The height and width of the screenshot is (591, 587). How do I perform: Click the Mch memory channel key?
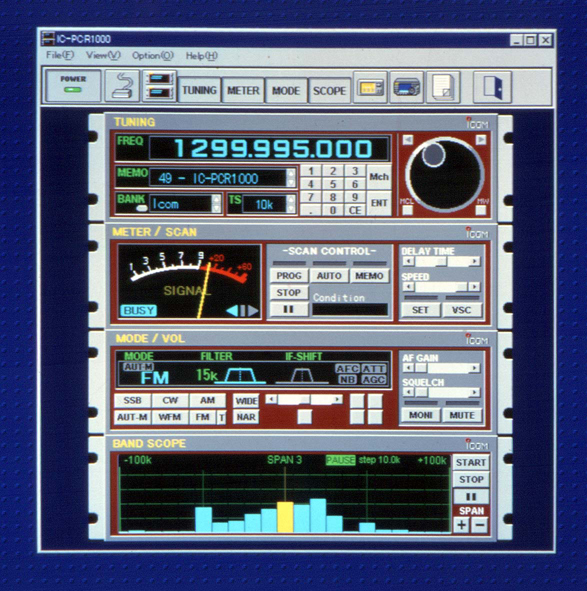click(379, 177)
